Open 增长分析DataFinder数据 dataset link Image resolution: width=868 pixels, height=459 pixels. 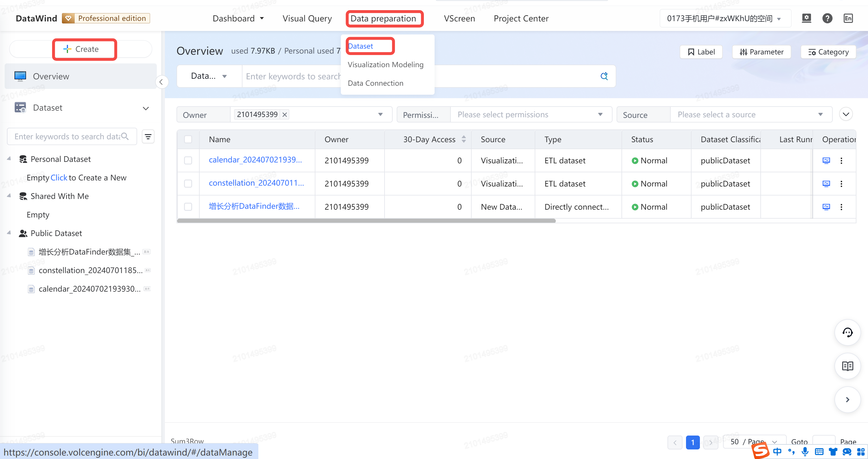(254, 206)
